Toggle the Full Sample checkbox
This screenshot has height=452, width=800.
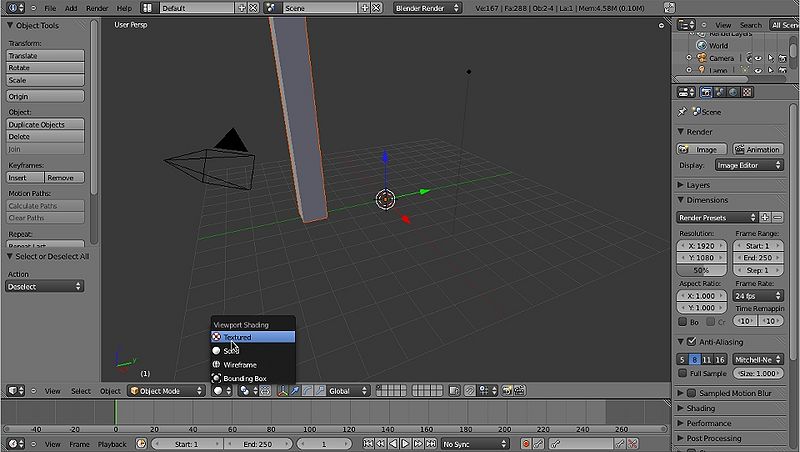(683, 373)
